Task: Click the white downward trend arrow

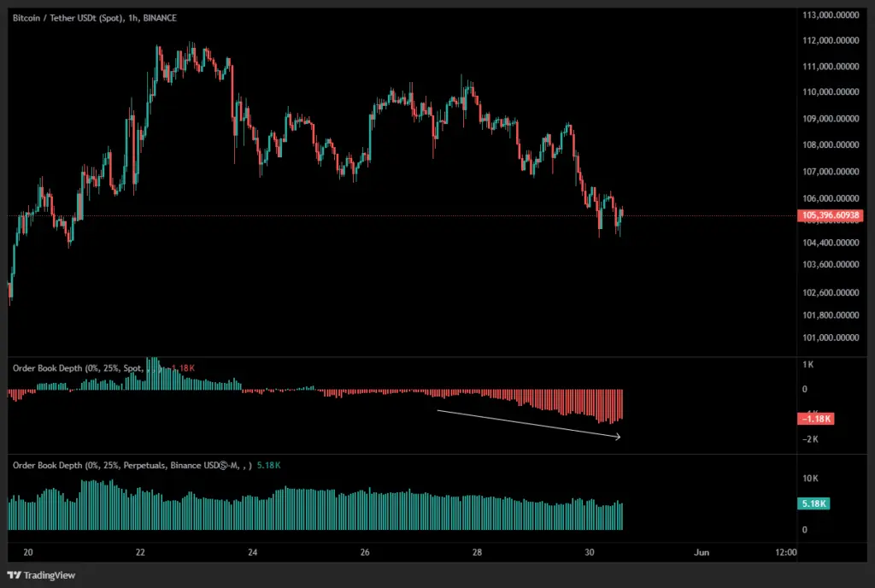Action: (x=528, y=424)
